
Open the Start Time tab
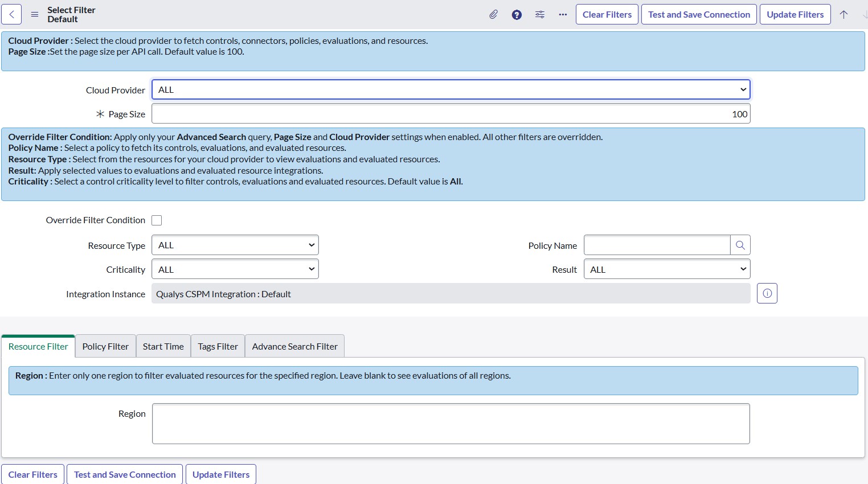click(163, 346)
